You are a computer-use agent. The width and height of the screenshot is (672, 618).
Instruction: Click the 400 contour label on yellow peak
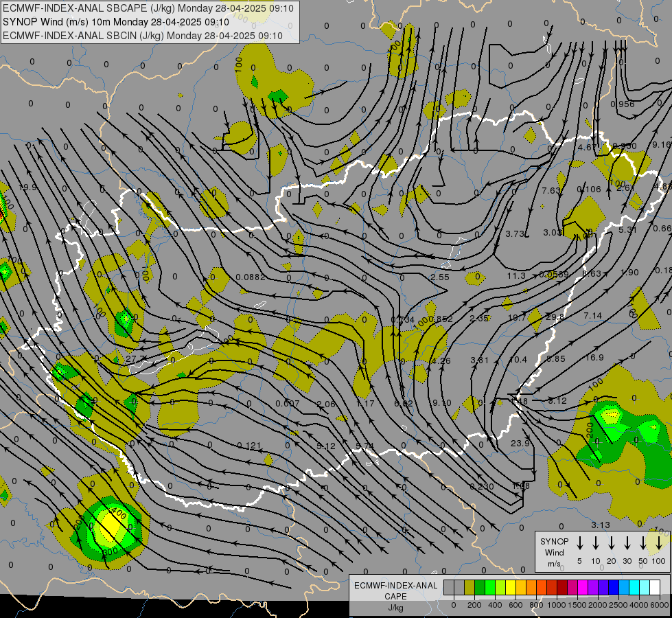point(117,514)
